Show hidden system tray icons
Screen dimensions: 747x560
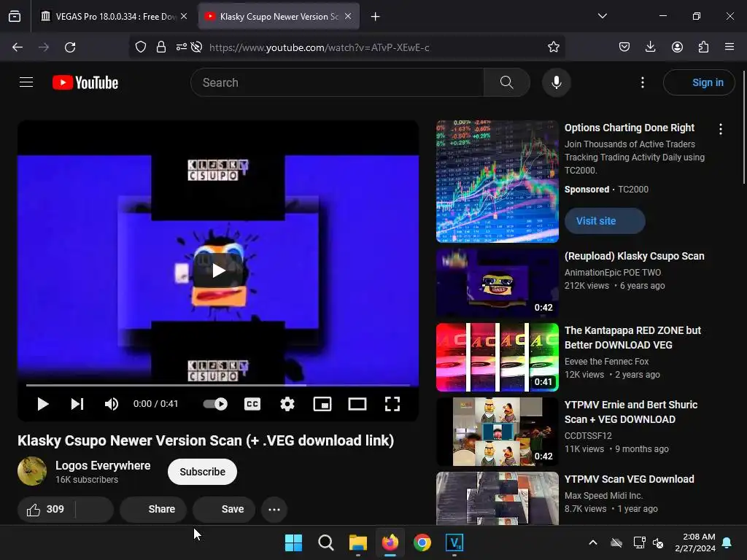592,542
